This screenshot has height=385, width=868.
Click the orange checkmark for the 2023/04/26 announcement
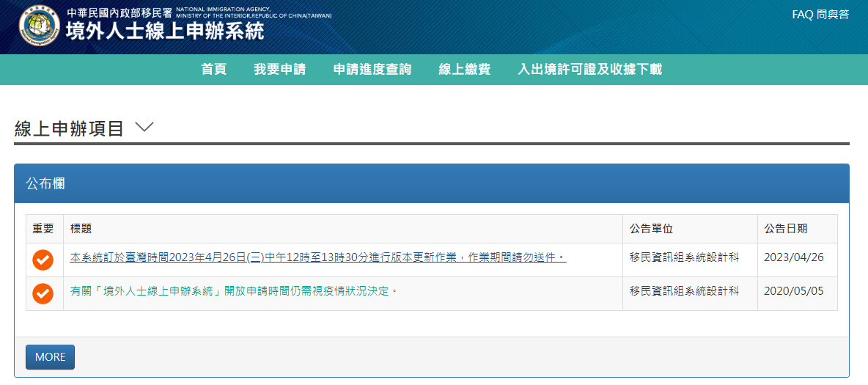43,260
